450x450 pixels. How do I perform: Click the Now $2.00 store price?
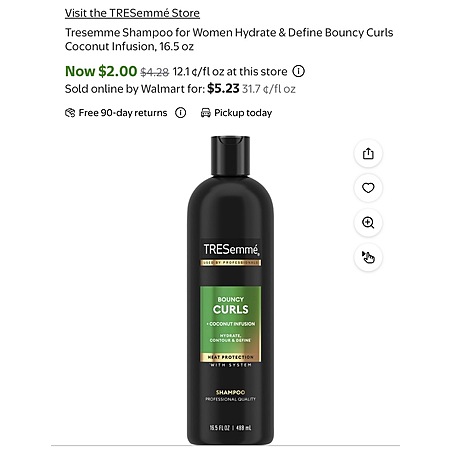tap(101, 71)
